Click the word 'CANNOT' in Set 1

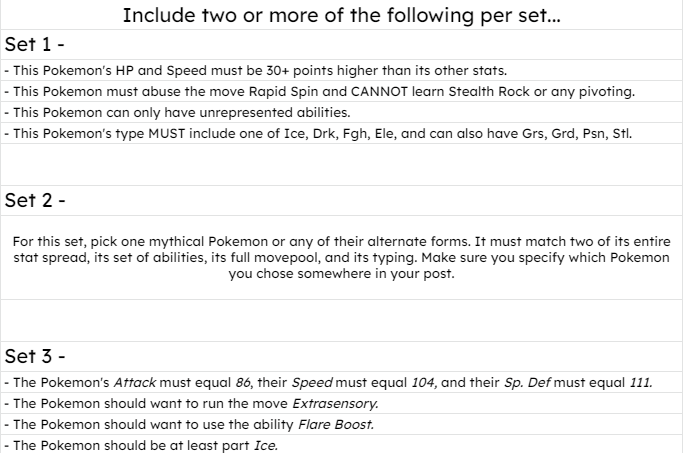tap(379, 91)
